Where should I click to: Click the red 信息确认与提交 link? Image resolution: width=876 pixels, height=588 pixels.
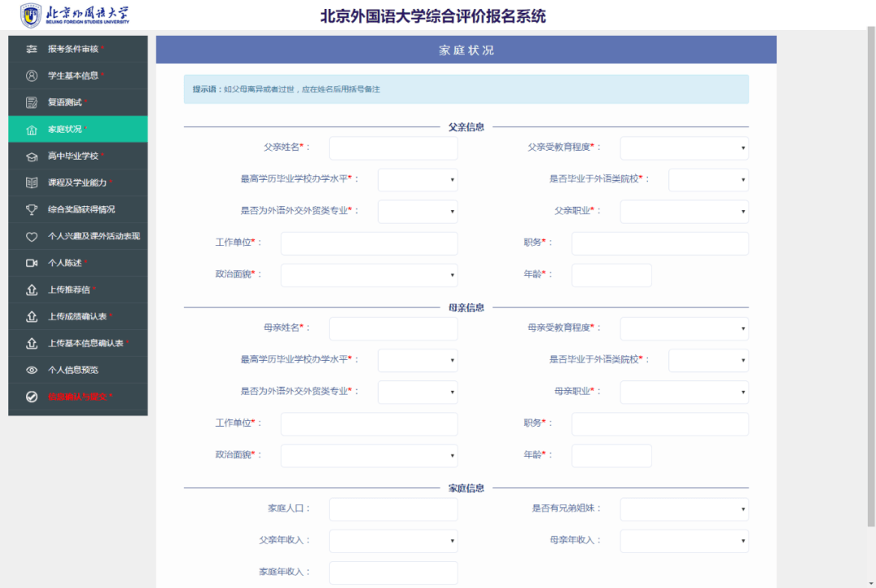[79, 397]
